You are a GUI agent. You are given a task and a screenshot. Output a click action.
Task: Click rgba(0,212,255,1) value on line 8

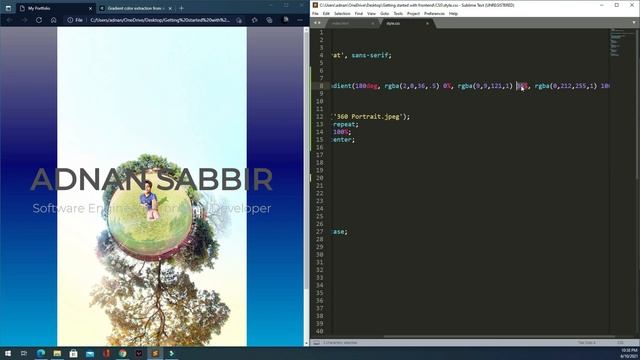tap(566, 86)
